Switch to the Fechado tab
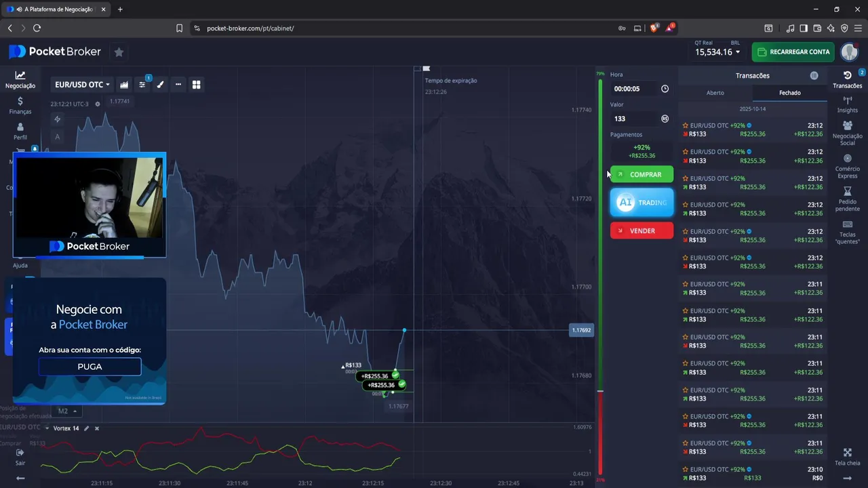Image resolution: width=868 pixels, height=488 pixels. [790, 93]
